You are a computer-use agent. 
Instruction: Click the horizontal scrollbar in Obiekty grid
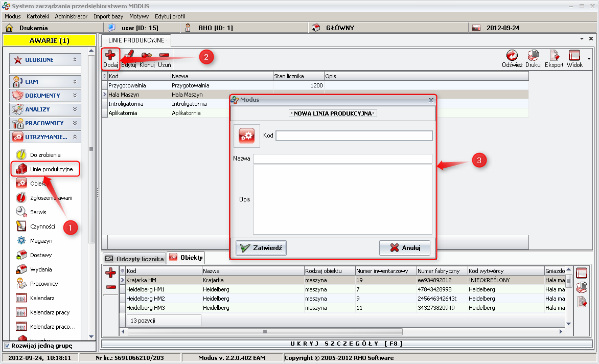click(x=265, y=332)
